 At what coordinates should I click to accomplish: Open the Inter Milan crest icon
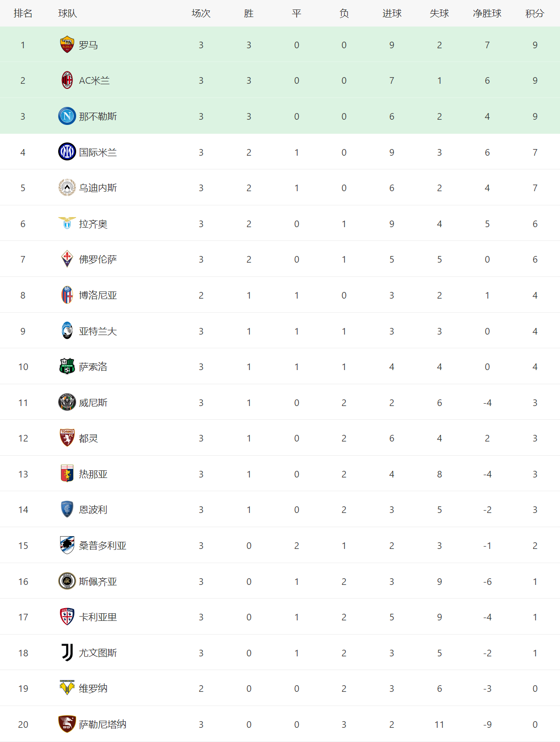(x=67, y=152)
